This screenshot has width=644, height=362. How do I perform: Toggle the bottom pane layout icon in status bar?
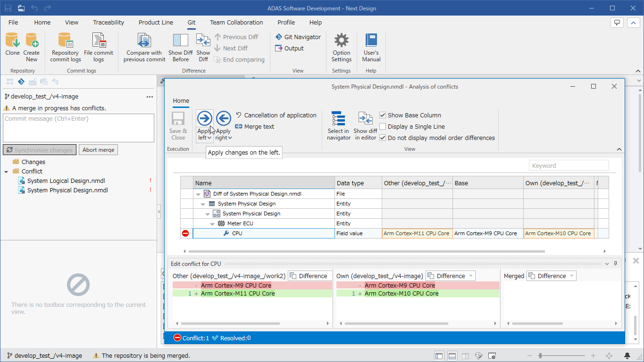pos(452,356)
